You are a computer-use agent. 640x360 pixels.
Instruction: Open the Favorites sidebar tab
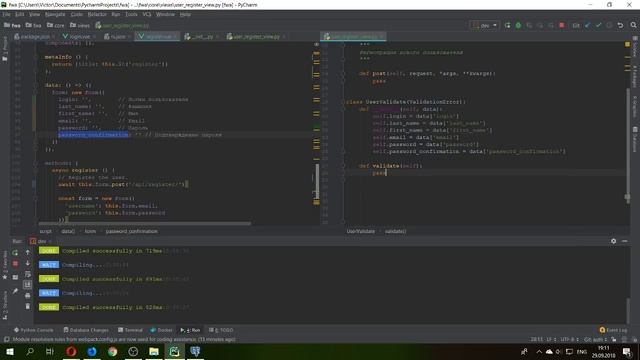pos(5,266)
